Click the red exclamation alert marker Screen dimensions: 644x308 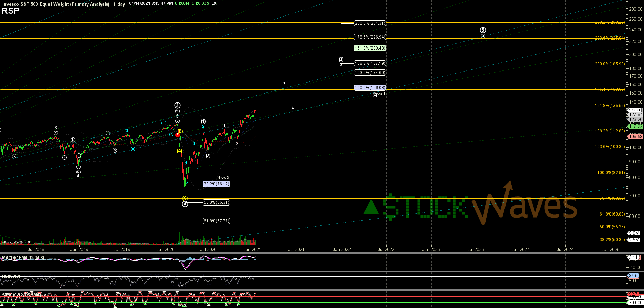point(178,135)
